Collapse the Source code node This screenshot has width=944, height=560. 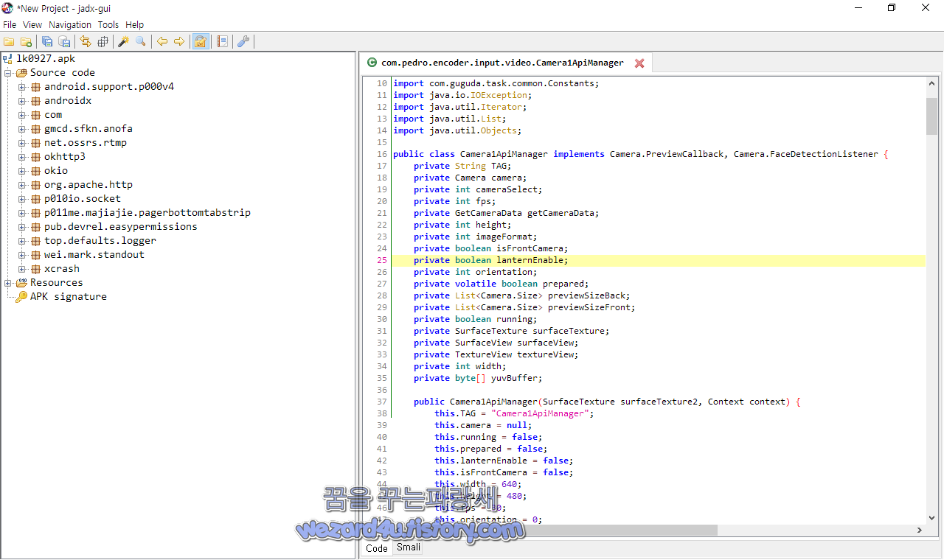[7, 72]
